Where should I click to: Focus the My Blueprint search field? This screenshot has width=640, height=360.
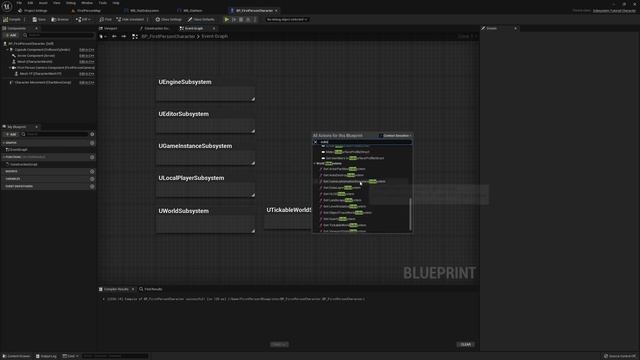click(x=55, y=134)
